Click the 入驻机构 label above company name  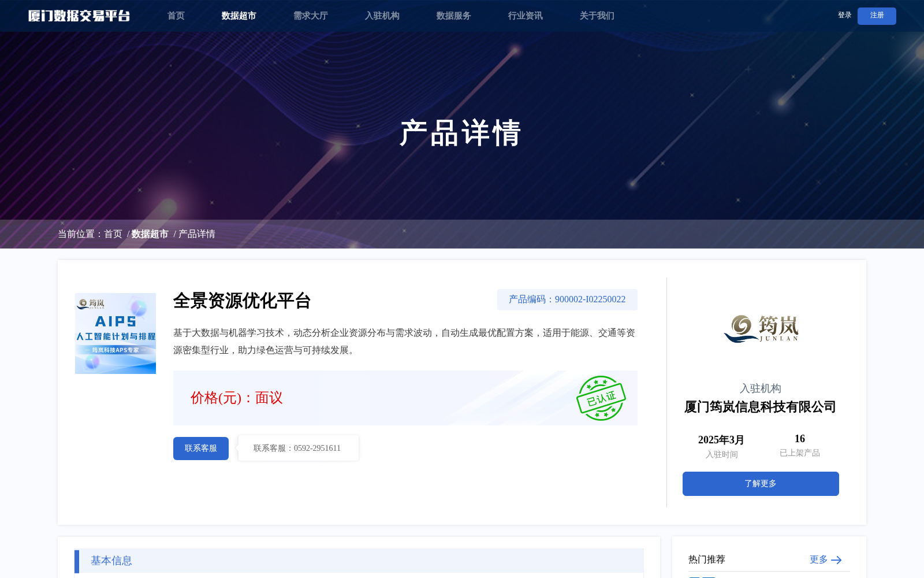[761, 388]
